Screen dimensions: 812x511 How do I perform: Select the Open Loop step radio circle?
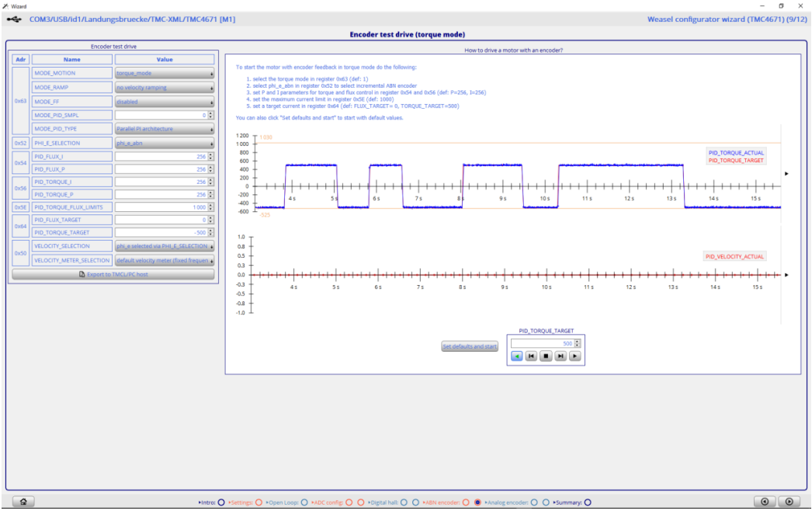304,502
